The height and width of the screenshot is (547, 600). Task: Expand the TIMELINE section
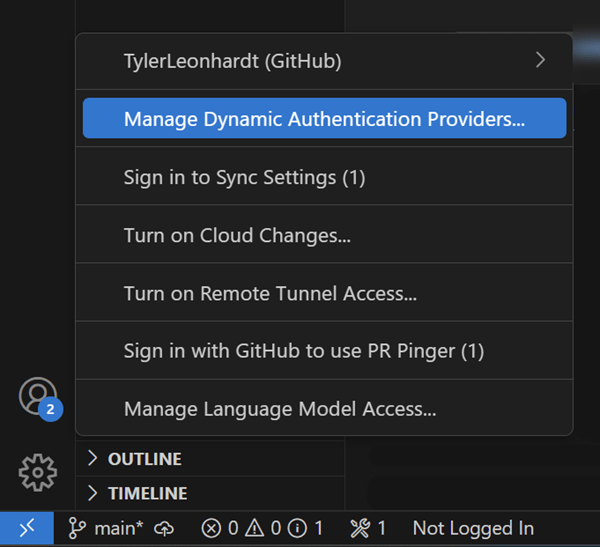pyautogui.click(x=147, y=493)
